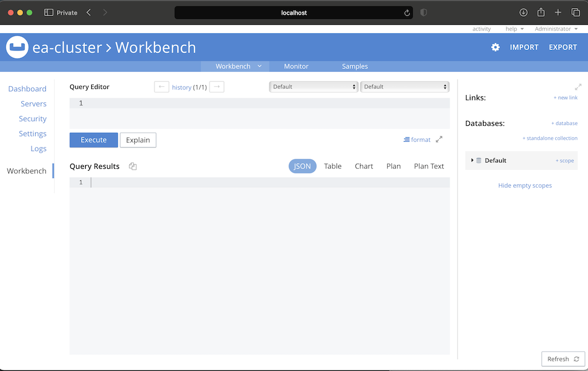Expand the Default database tree item
Viewport: 588px width, 371px height.
coord(473,160)
